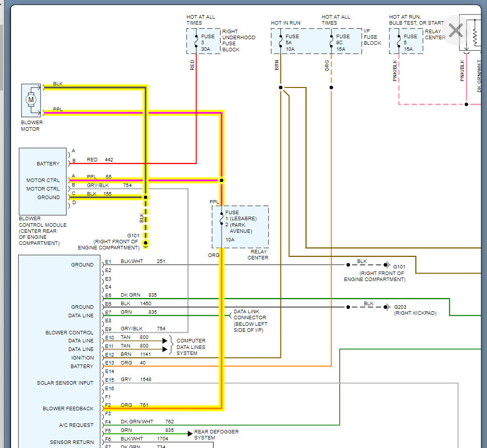
Task: Click the Blower Control Module box
Action: pyautogui.click(x=43, y=181)
